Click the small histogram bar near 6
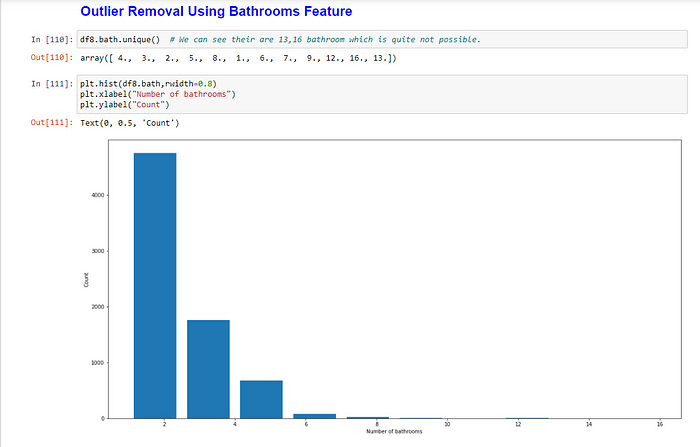Viewport: 700px width, 447px height. click(x=314, y=416)
